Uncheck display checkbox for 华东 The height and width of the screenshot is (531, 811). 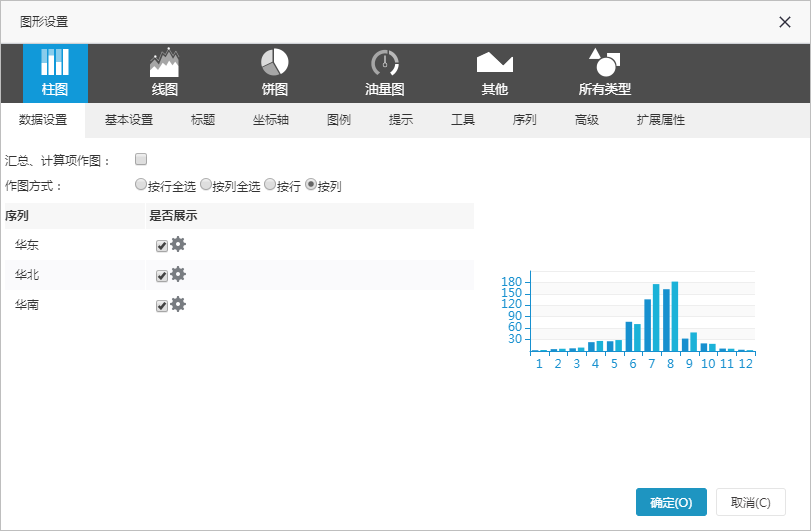[x=162, y=246]
